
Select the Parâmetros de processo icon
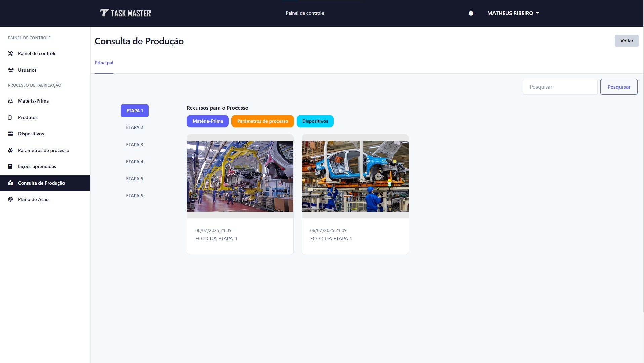coord(10,150)
